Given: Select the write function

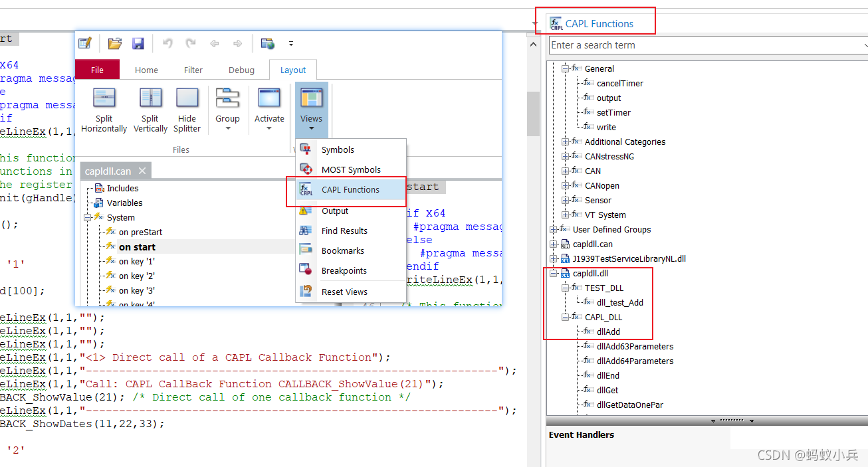Looking at the screenshot, I should coord(606,127).
